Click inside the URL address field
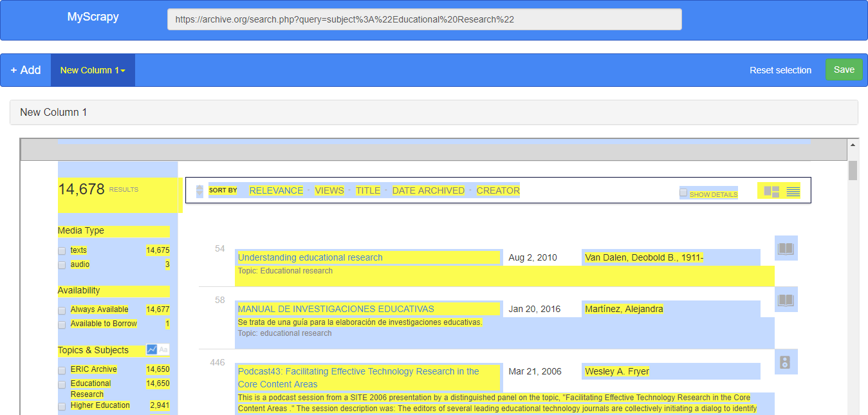Image resolution: width=868 pixels, height=415 pixels. click(x=423, y=19)
